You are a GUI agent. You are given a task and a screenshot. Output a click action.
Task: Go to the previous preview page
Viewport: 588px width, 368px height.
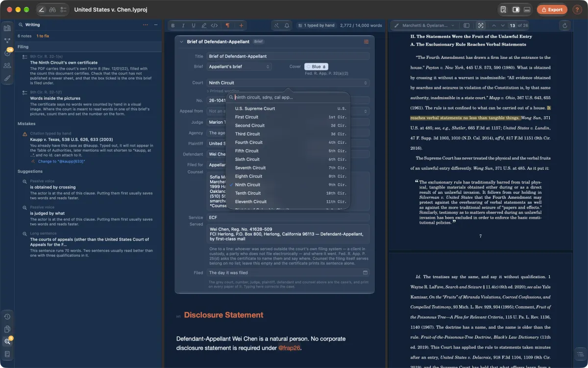pyautogui.click(x=494, y=25)
